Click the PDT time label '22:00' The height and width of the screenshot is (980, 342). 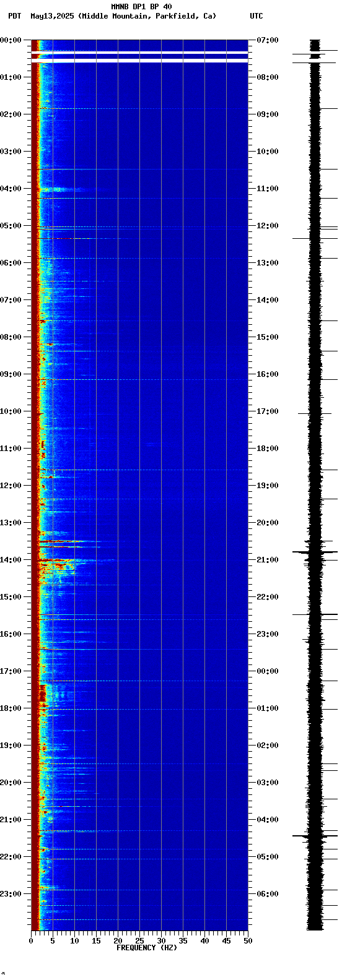point(11,857)
